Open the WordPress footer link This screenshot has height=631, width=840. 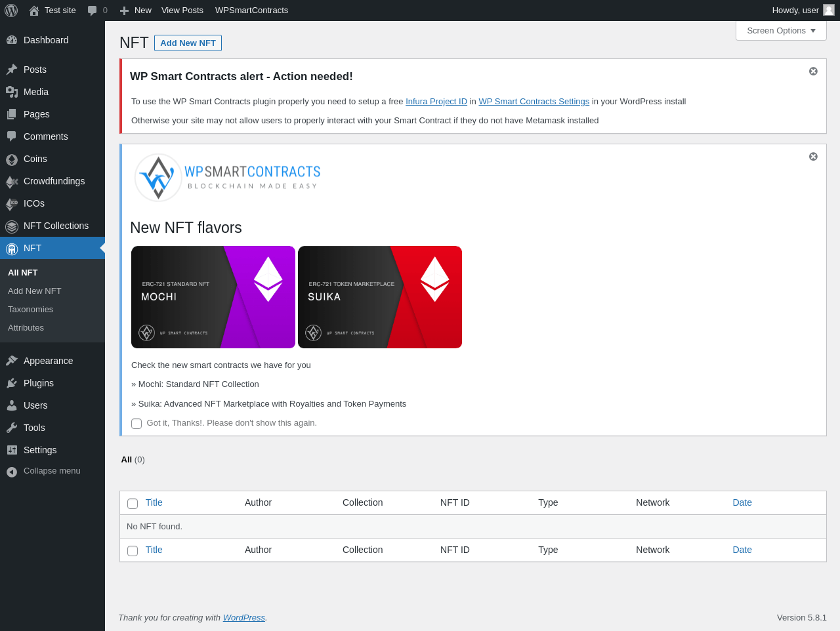tap(243, 618)
